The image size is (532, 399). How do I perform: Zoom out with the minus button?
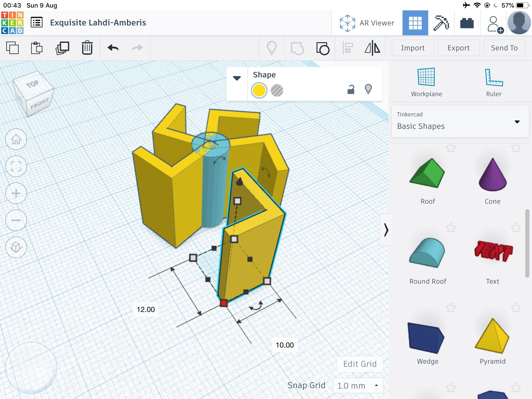(16, 220)
